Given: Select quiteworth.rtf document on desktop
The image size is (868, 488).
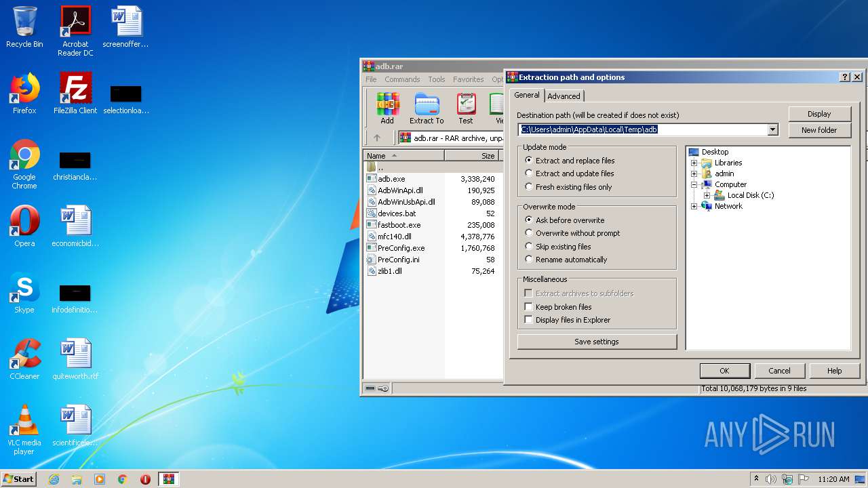Looking at the screenshot, I should 75,359.
